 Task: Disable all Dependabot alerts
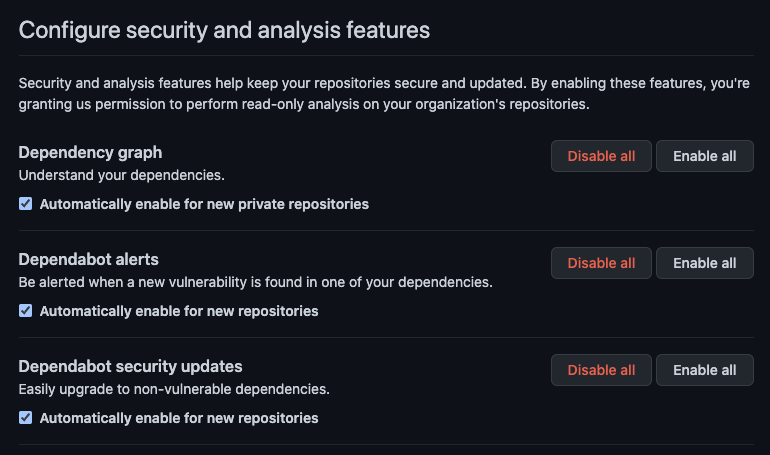point(601,263)
